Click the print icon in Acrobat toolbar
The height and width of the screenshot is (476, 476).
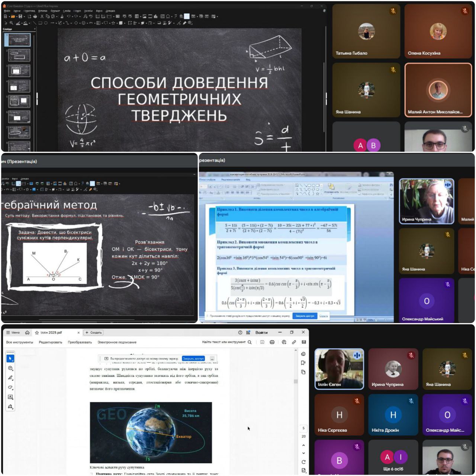[272, 342]
